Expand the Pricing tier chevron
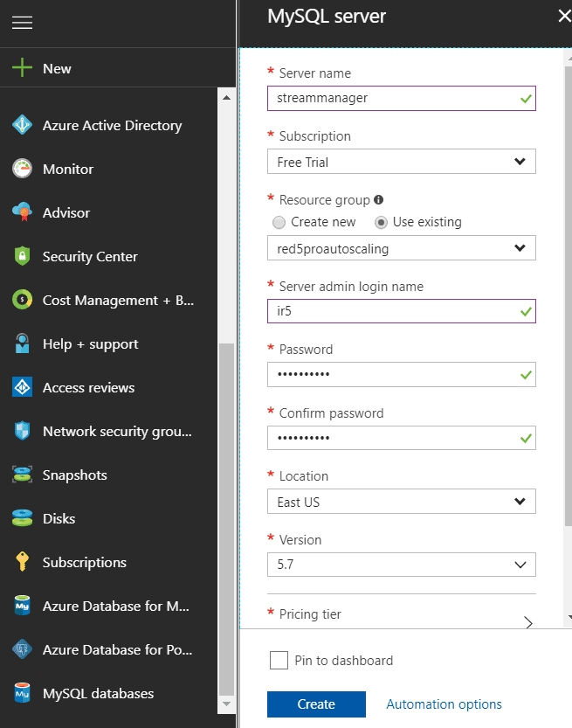The height and width of the screenshot is (728, 572). click(528, 622)
